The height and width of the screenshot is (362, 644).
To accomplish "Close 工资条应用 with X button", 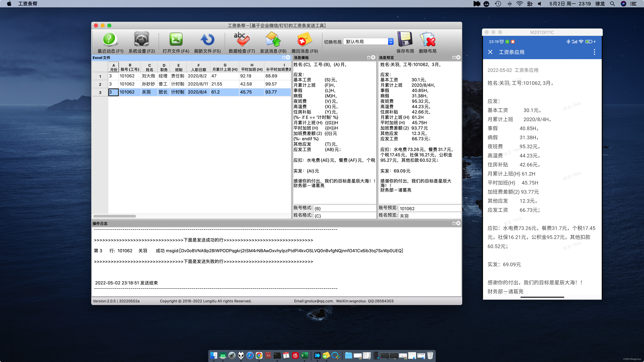I will (490, 52).
